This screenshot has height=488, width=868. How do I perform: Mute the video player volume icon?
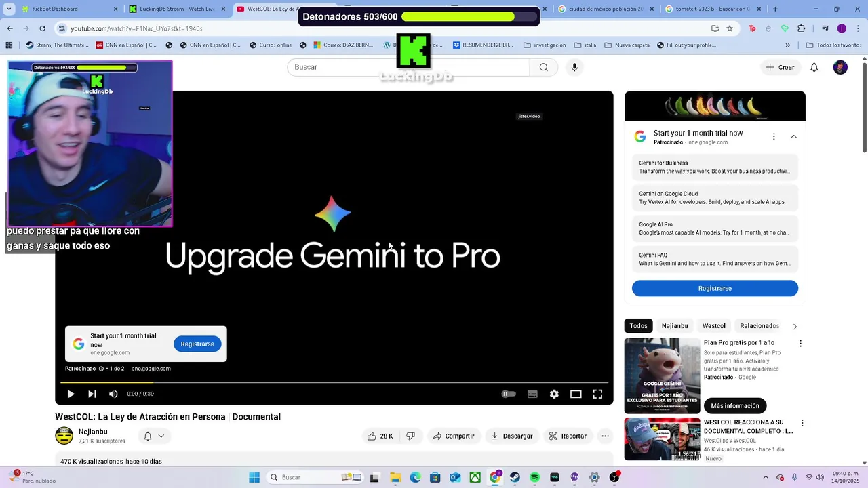click(x=113, y=394)
